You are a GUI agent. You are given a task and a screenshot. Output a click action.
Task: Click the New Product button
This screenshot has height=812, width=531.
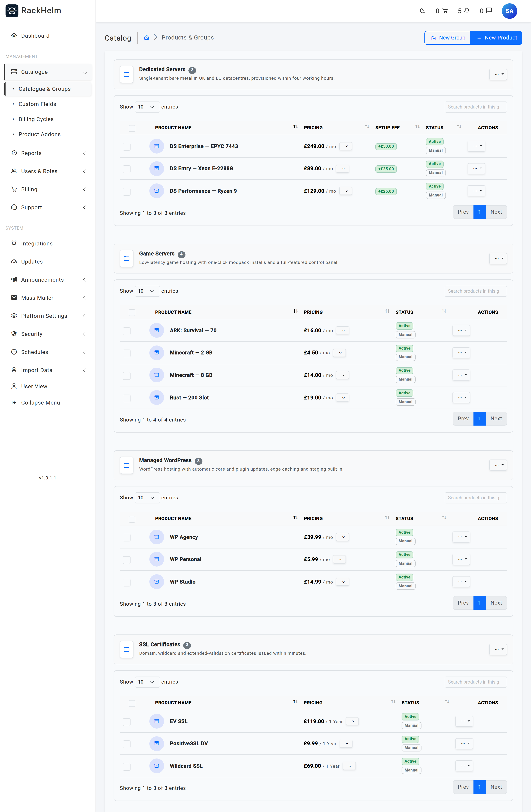(x=496, y=37)
